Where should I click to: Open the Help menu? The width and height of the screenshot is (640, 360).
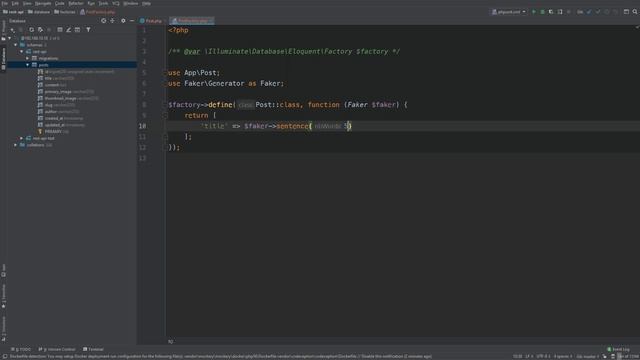pos(147,3)
